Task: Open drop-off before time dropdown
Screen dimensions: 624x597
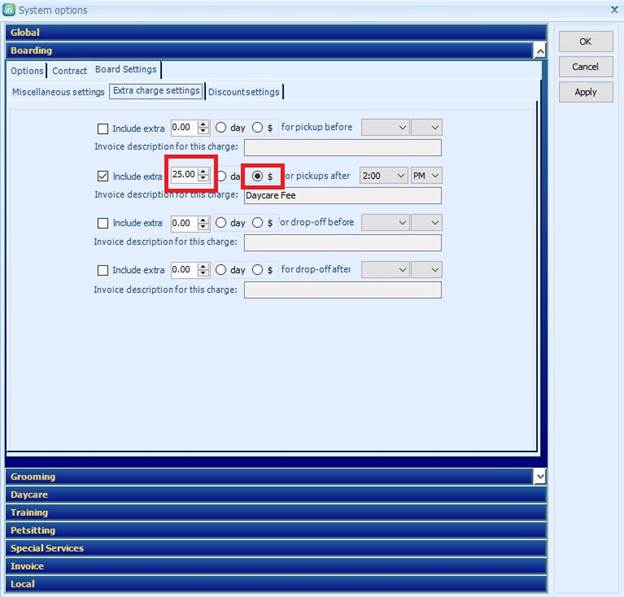Action: tap(385, 222)
